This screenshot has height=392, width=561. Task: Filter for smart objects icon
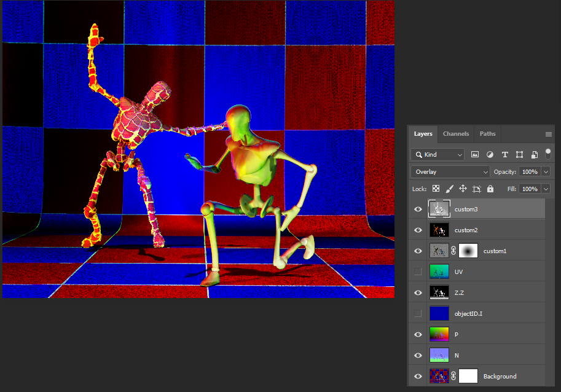coord(534,155)
